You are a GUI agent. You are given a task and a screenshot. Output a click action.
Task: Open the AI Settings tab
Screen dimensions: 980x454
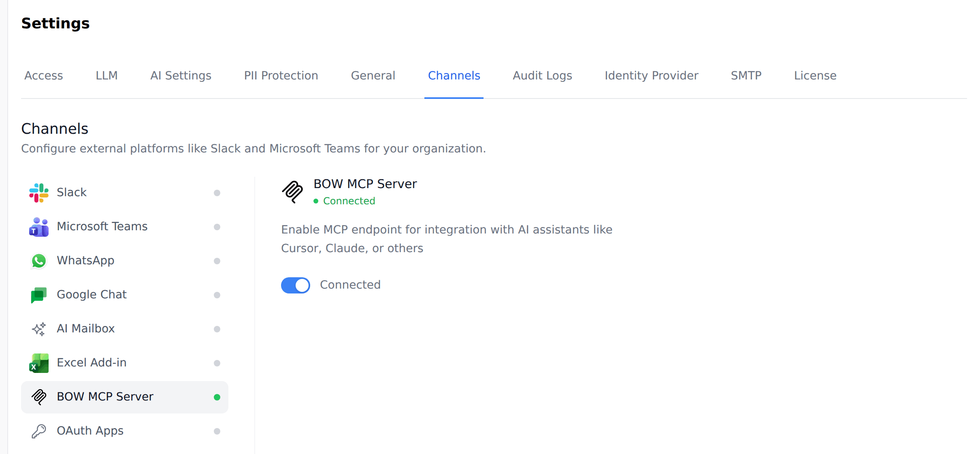pyautogui.click(x=181, y=76)
